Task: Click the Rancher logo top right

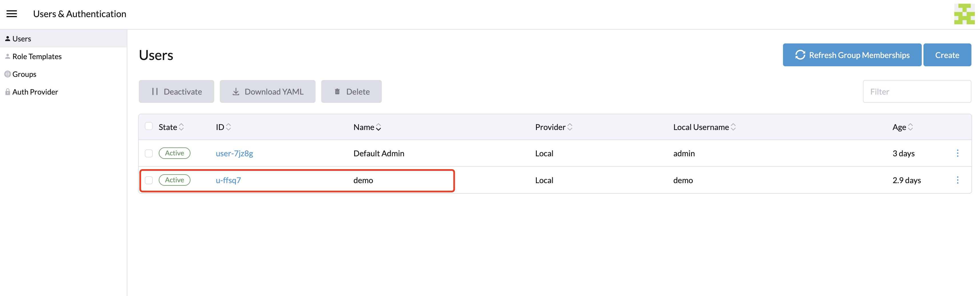Action: 964,14
